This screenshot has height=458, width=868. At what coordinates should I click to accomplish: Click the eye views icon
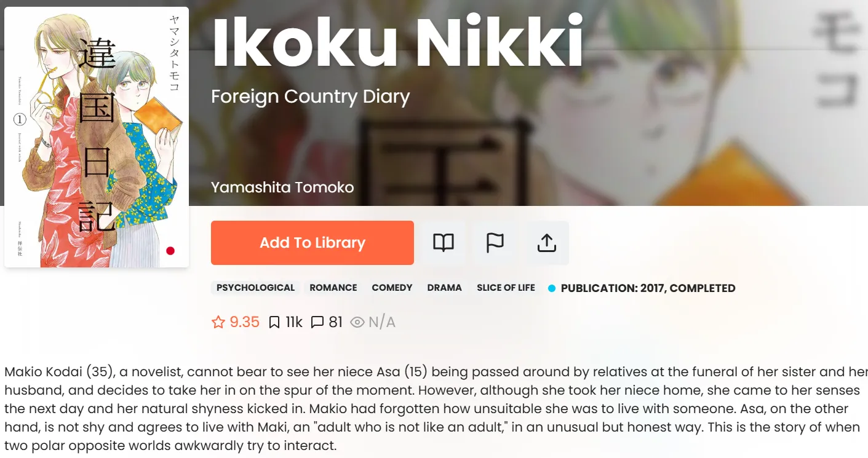point(357,322)
